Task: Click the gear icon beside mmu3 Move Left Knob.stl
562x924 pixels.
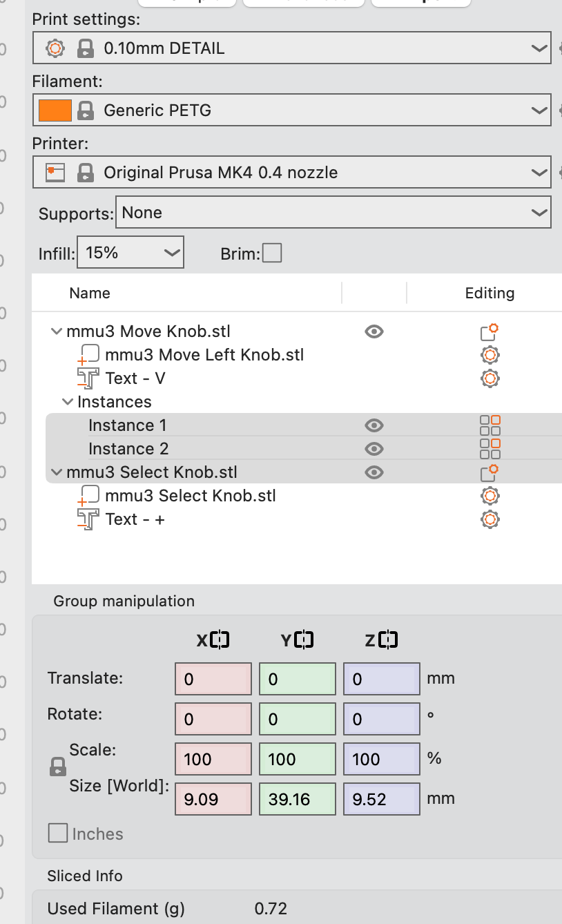Action: 490,355
